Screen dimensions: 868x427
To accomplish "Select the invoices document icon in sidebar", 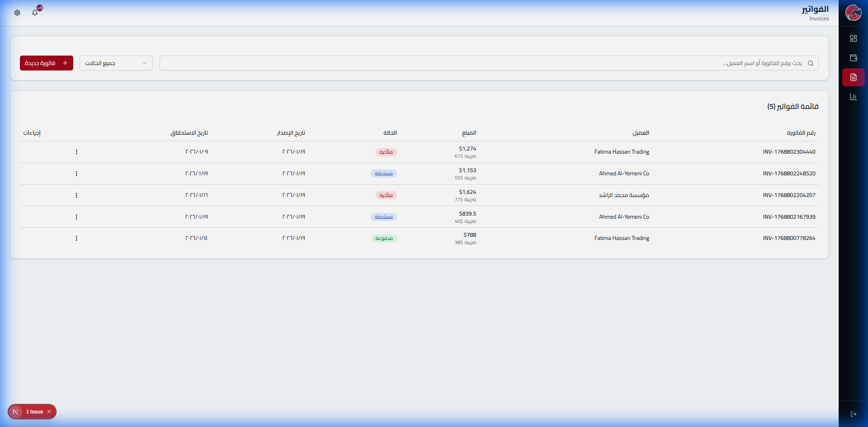I will pyautogui.click(x=853, y=77).
